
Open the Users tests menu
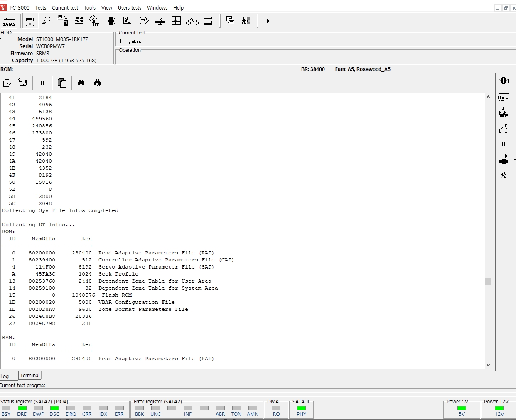tap(129, 7)
